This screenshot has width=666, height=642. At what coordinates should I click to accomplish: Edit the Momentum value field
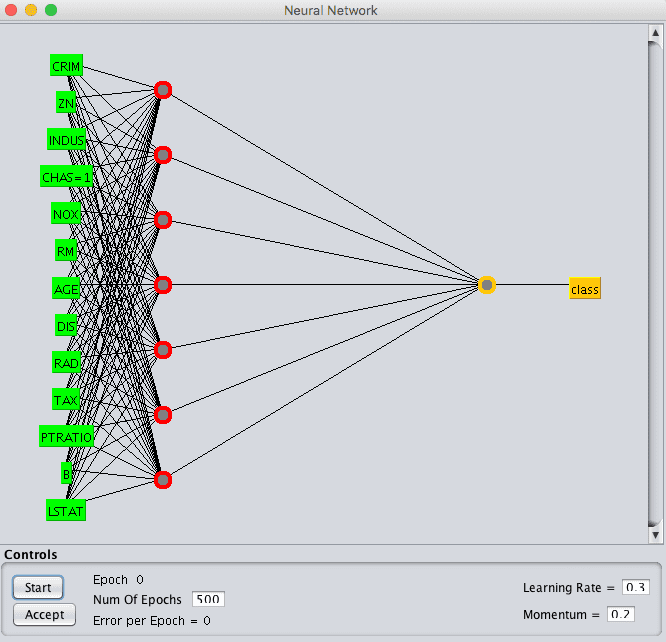pos(621,614)
